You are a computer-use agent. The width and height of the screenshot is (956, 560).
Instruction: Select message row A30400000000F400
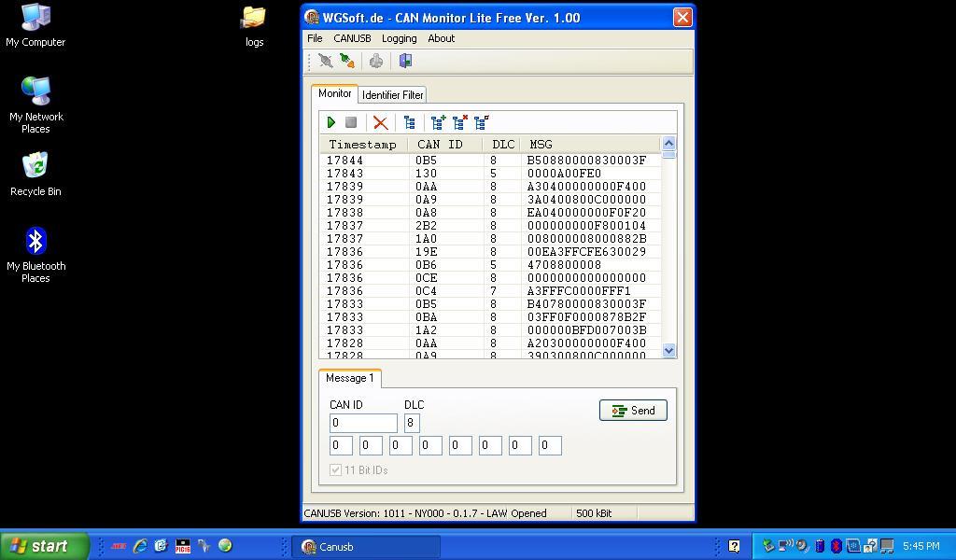[x=490, y=187]
